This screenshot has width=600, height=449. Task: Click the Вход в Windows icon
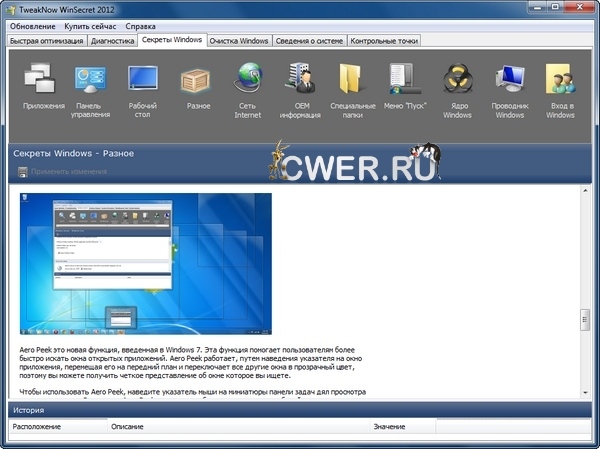[560, 79]
